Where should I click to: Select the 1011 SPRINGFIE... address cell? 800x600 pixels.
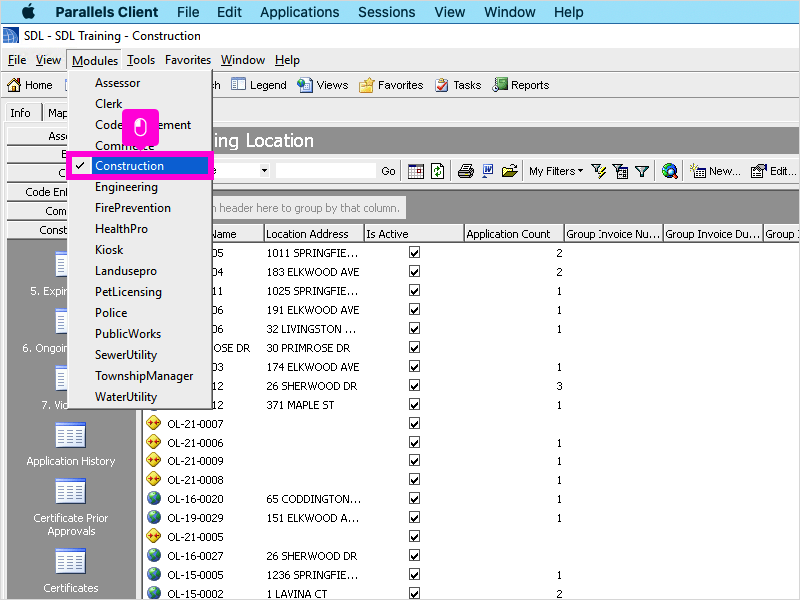pyautogui.click(x=312, y=253)
